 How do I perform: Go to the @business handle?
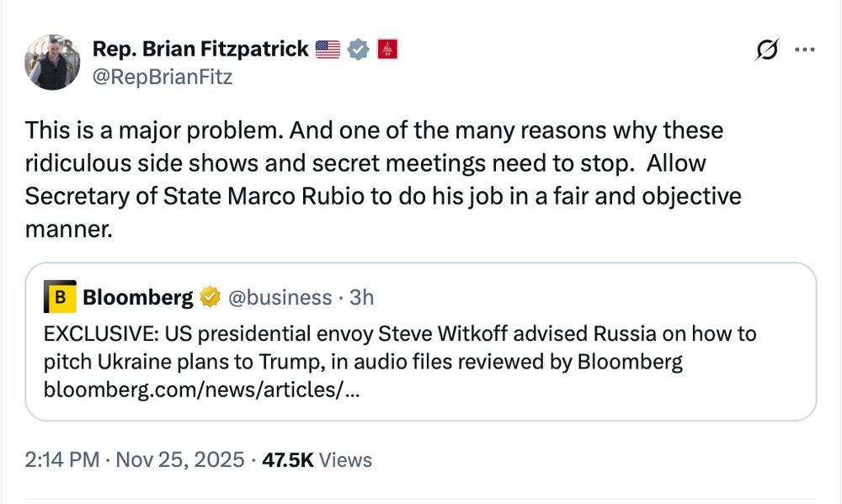click(x=280, y=297)
